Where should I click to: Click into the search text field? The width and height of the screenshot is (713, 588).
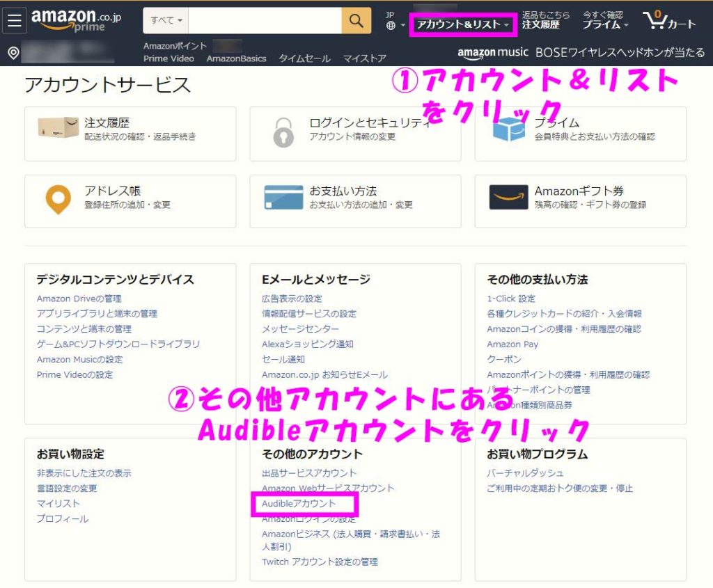point(265,20)
